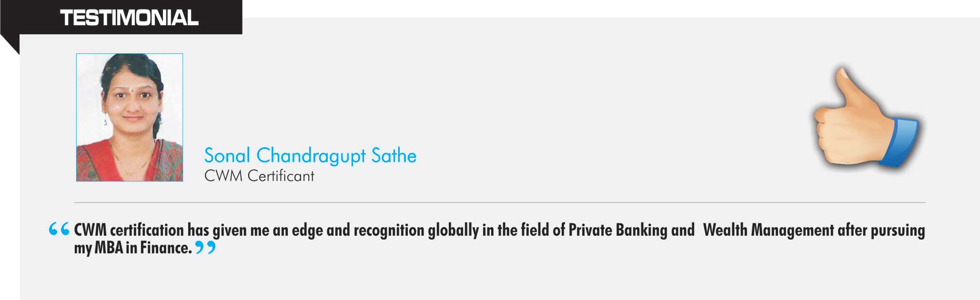Click the closing blue quotation marks
980x300 pixels.
coord(205,247)
